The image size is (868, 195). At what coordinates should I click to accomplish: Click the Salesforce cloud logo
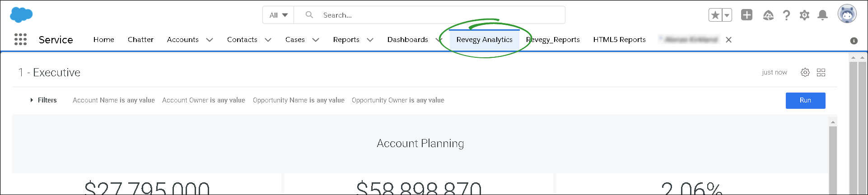point(21,14)
